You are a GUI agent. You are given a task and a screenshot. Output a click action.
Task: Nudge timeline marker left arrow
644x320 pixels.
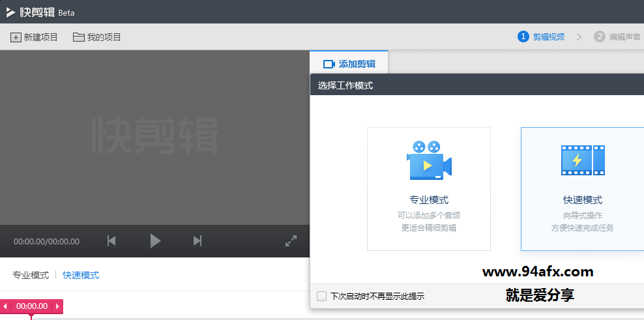point(5,306)
